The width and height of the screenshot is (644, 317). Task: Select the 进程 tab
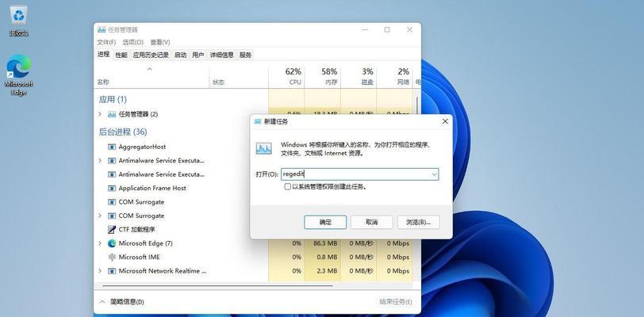103,54
